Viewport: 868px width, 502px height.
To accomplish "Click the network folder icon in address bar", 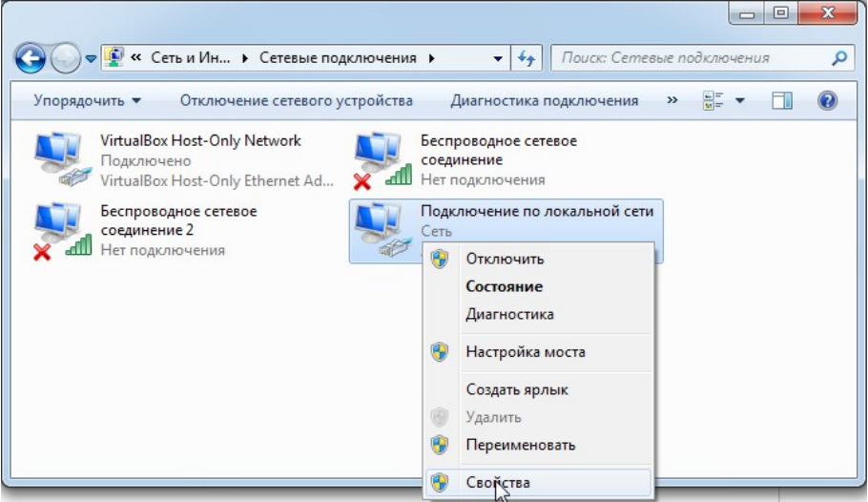I will coord(114,57).
